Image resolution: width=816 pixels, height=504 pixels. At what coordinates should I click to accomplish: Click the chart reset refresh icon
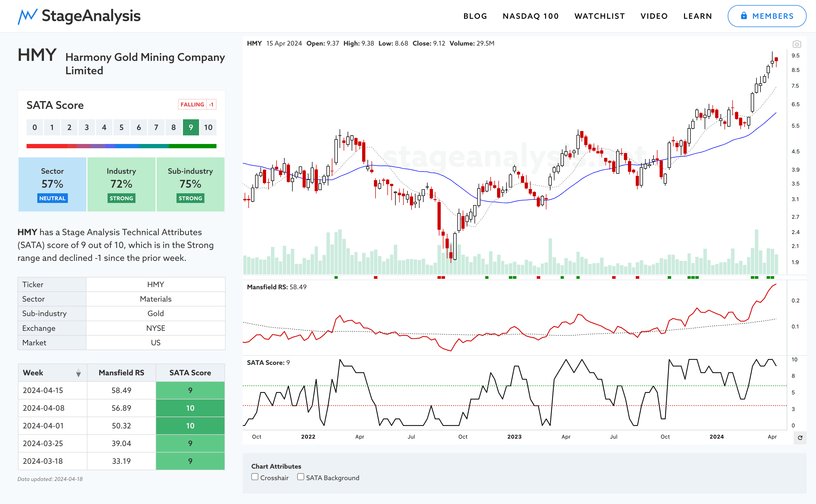pyautogui.click(x=800, y=438)
